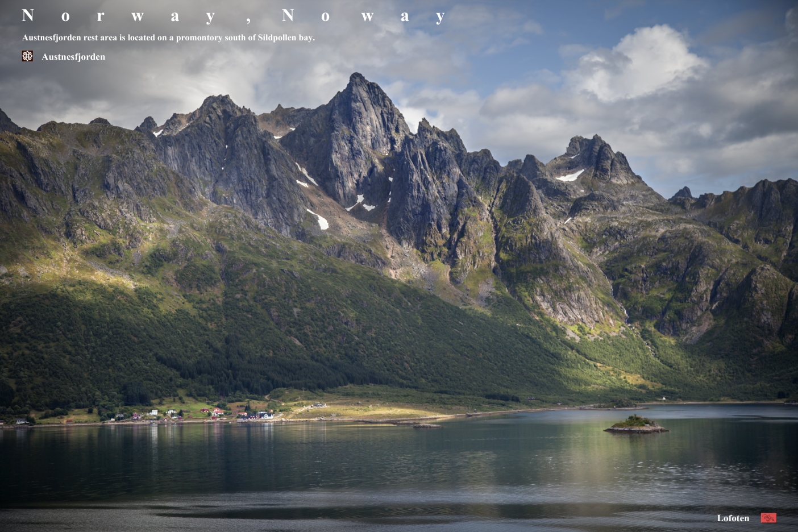This screenshot has width=798, height=532.
Task: Click the "Norway, Noway" title
Action: click(235, 16)
